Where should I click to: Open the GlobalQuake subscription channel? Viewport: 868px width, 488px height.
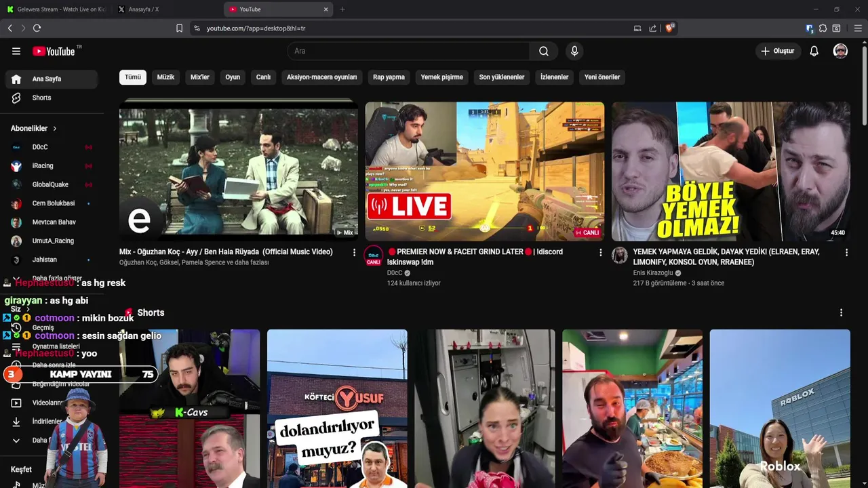tap(52, 184)
